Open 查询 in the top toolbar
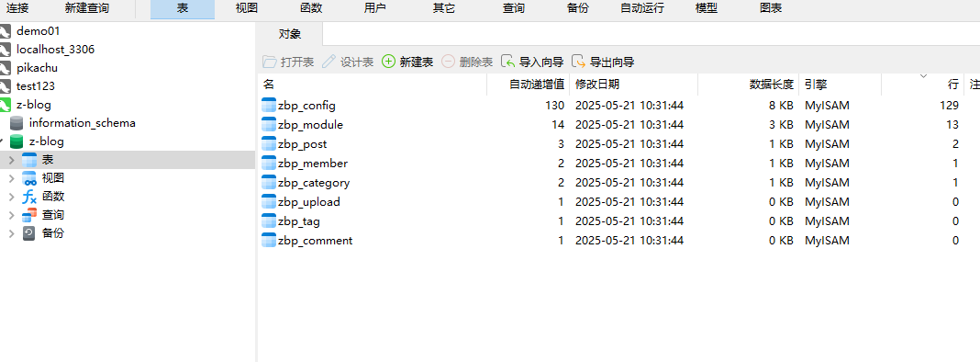 point(513,9)
